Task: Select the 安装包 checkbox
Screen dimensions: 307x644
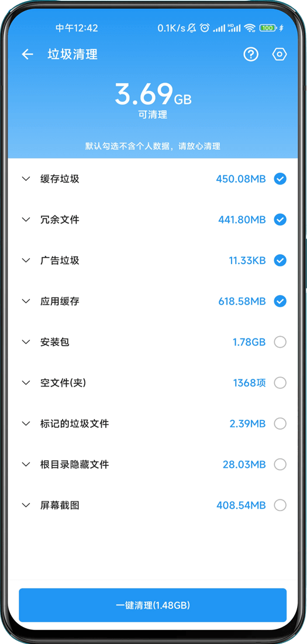Action: 280,342
